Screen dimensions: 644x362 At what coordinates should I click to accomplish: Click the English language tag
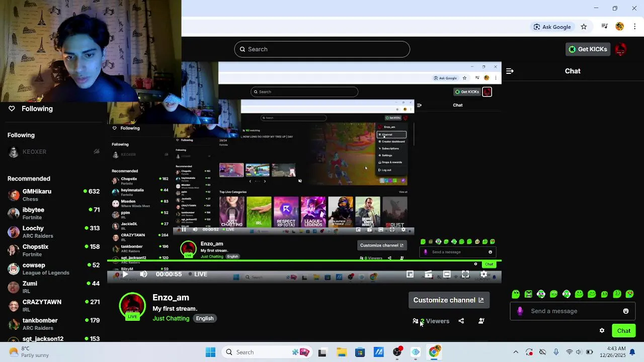click(205, 318)
